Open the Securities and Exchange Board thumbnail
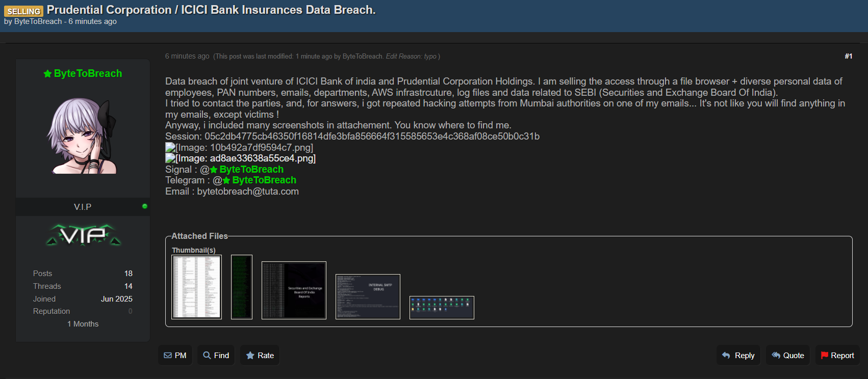 pyautogui.click(x=294, y=290)
